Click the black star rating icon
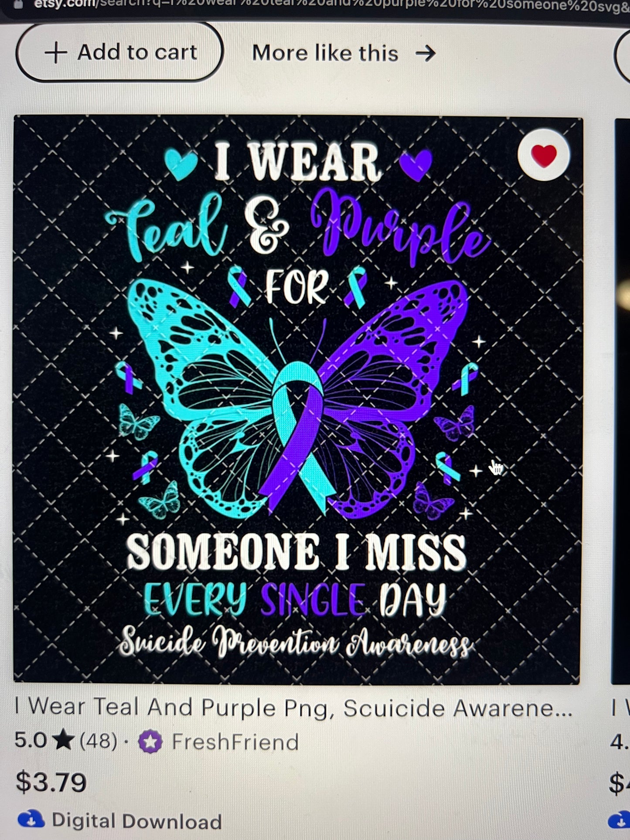Image resolution: width=630 pixels, height=840 pixels. point(63,741)
